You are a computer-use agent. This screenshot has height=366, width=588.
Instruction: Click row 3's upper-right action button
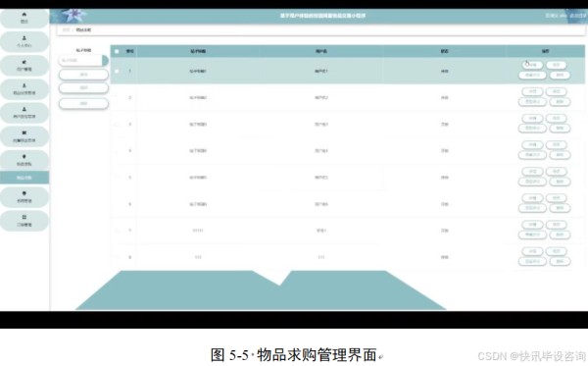[556, 119]
